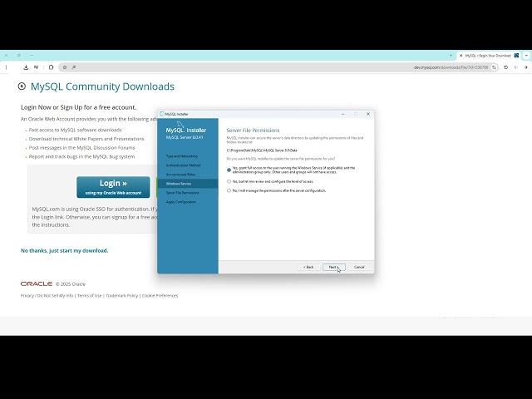Open the tab search dropdown arrow
The height and width of the screenshot is (399, 532).
tap(526, 56)
